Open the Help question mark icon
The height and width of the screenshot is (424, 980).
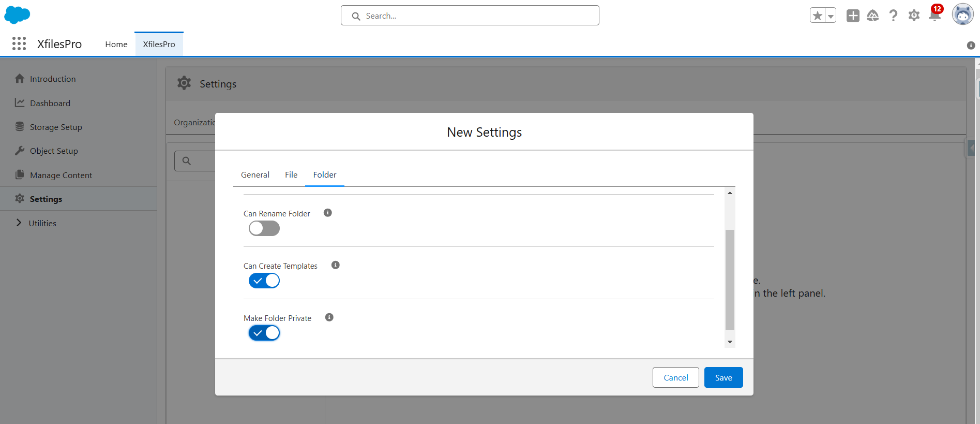point(893,16)
